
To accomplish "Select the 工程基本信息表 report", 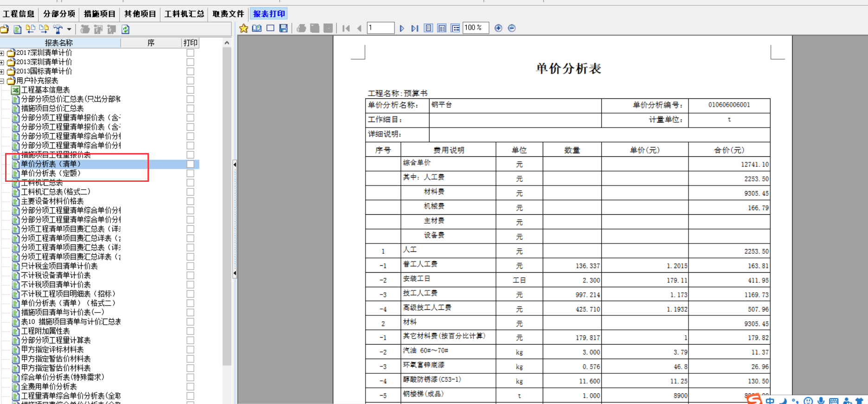I will pyautogui.click(x=45, y=90).
